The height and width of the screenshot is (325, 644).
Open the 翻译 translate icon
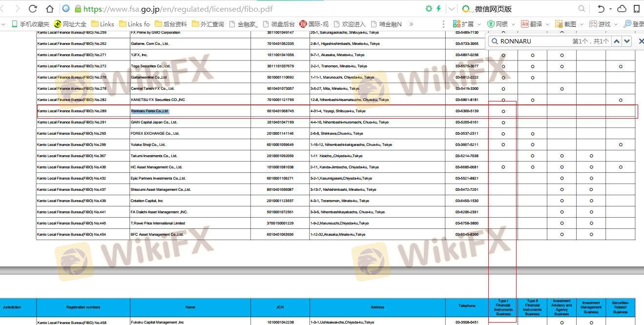[525, 24]
